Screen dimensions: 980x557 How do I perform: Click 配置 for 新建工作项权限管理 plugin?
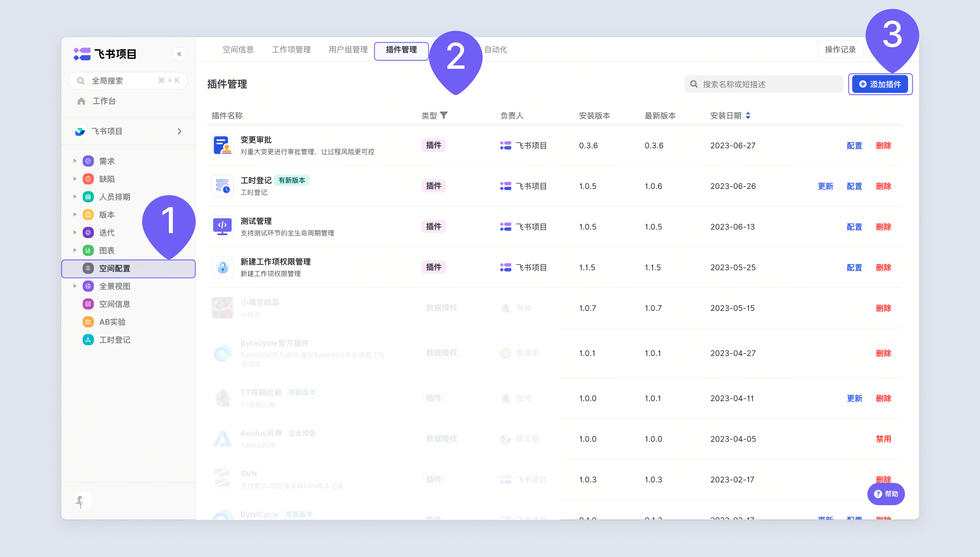pos(854,267)
